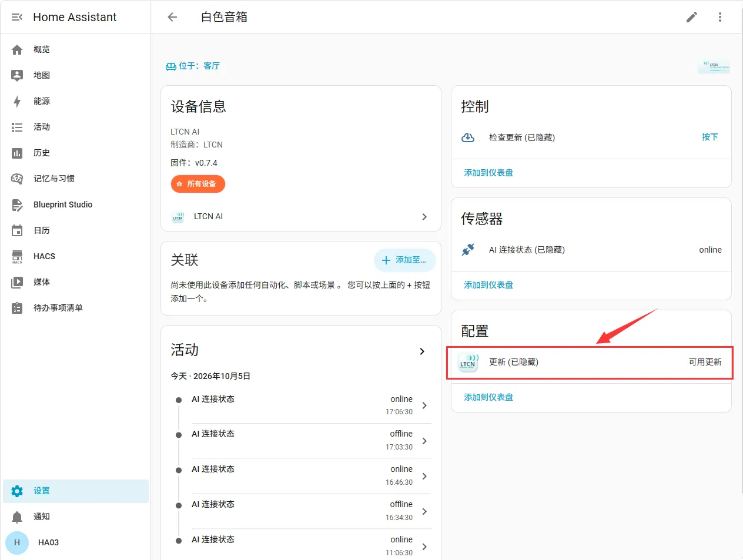This screenshot has height=560, width=743.
Task: Click the HACS store icon
Action: point(17,257)
